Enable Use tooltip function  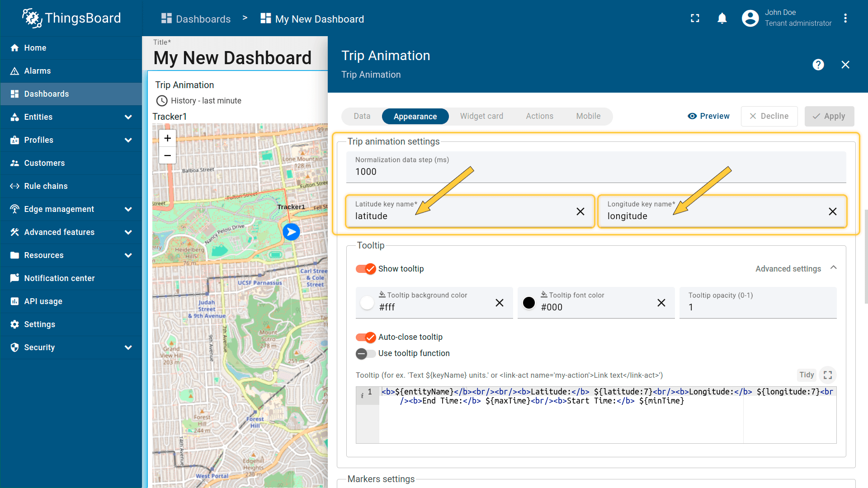point(366,353)
